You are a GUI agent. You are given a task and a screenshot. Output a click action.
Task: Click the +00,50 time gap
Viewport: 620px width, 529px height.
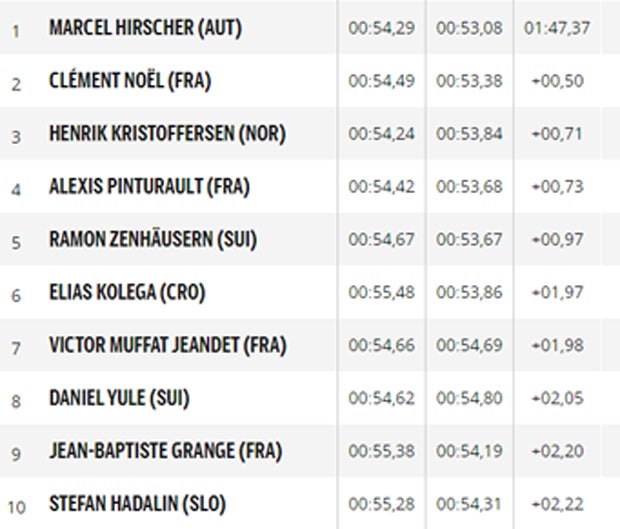[x=558, y=81]
